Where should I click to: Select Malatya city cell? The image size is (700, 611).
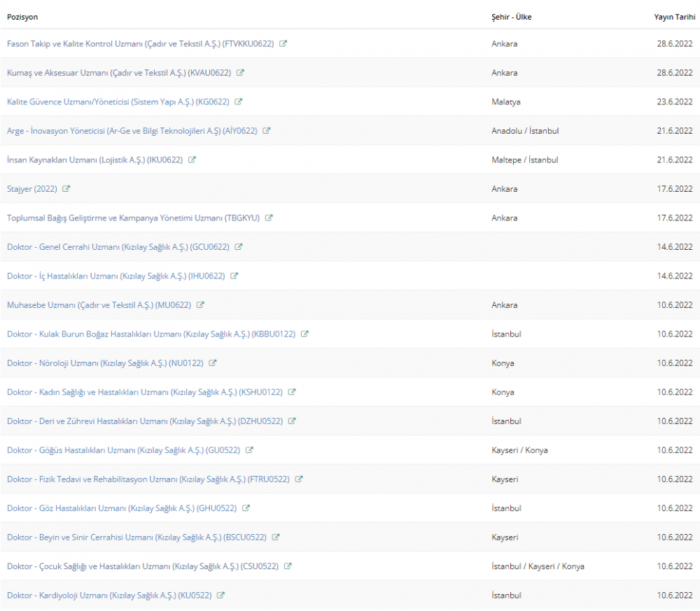506,101
